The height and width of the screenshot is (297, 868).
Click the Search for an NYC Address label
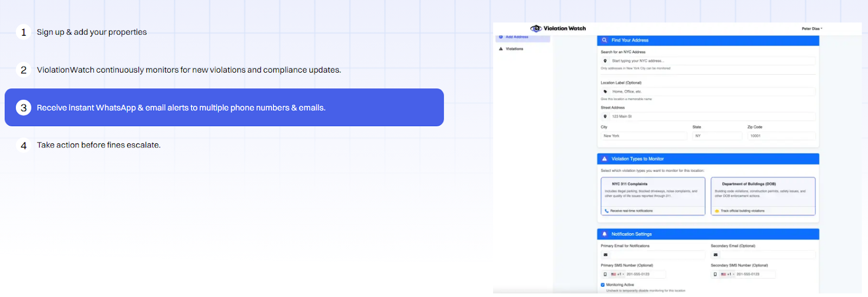pyautogui.click(x=623, y=52)
